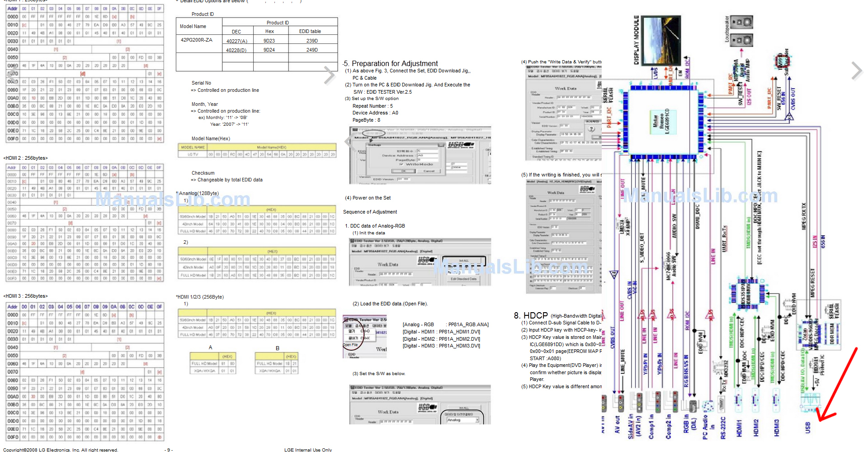The width and height of the screenshot is (868, 452).
Task: Click the '239D' EDID table cell
Action: pyautogui.click(x=312, y=41)
